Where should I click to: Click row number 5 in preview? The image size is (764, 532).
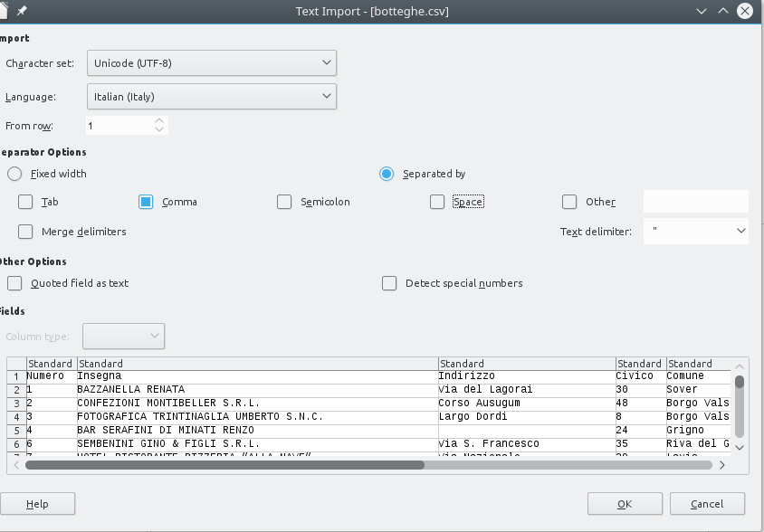tap(16, 432)
